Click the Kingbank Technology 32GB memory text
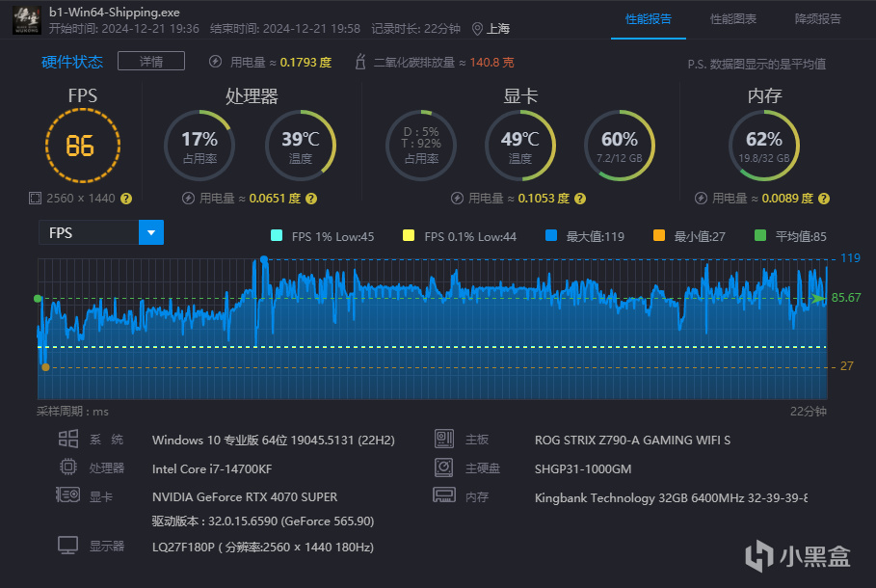This screenshot has height=588, width=876. 671,498
